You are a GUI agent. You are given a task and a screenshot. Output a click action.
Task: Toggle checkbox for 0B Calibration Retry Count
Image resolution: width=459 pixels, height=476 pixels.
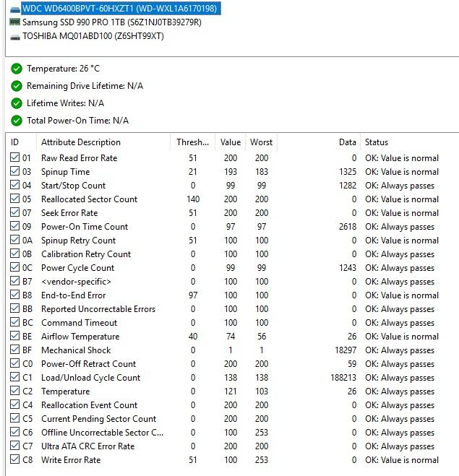pyautogui.click(x=14, y=254)
